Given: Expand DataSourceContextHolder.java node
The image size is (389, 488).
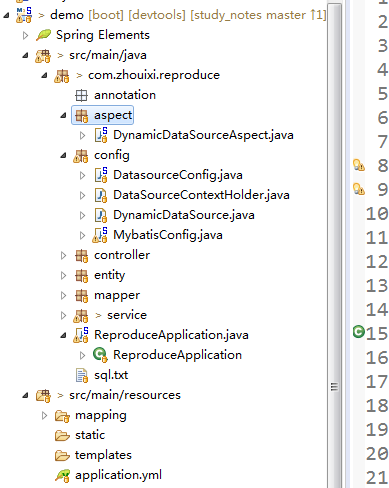Looking at the screenshot, I should pyautogui.click(x=82, y=195).
